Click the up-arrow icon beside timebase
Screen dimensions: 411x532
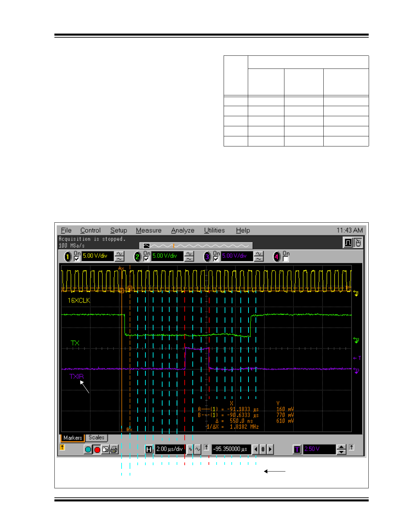coord(207,447)
